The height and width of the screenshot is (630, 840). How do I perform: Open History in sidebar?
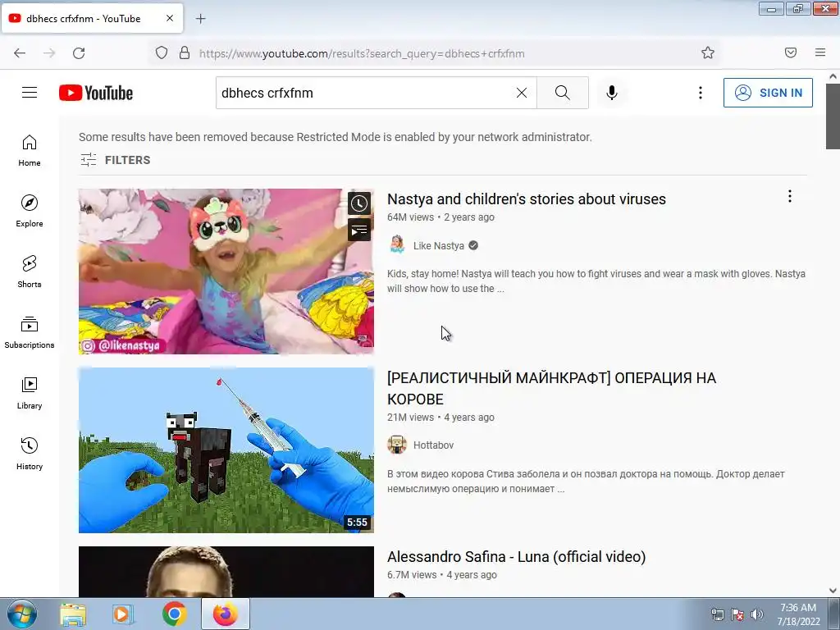[x=30, y=454]
